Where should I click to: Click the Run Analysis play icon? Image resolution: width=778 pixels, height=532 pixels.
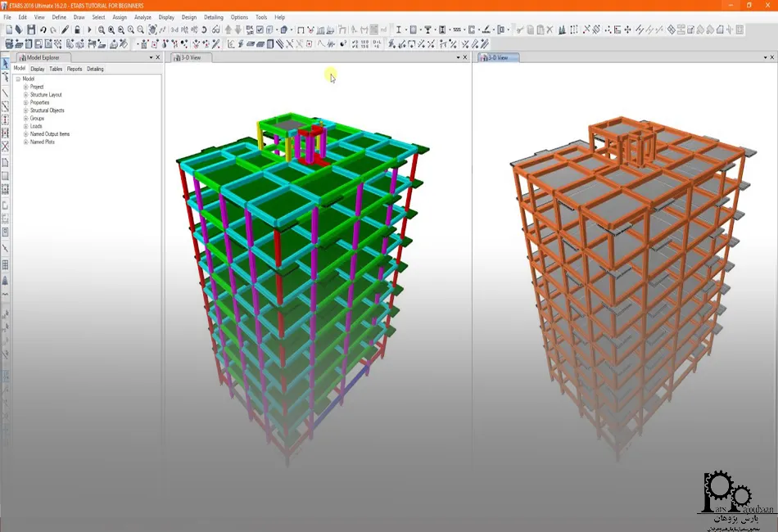(x=89, y=30)
